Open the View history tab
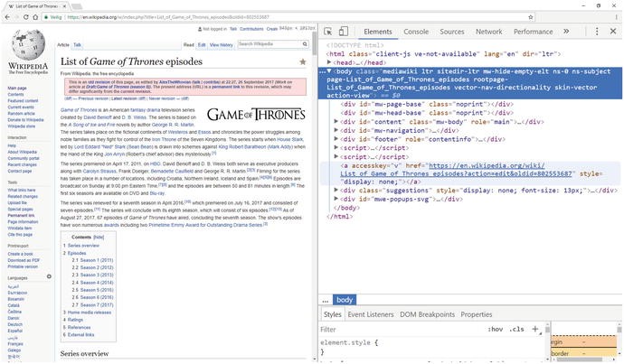This screenshot has width=624, height=364. coord(221,45)
